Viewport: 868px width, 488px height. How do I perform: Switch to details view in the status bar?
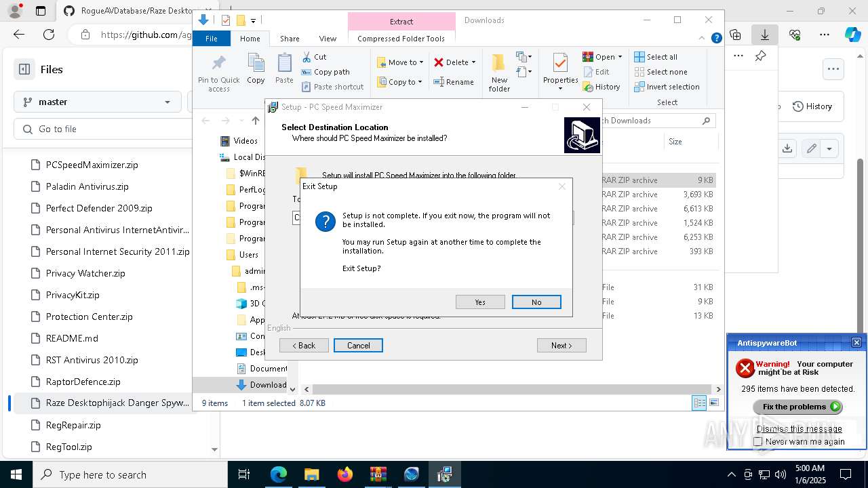coord(699,403)
